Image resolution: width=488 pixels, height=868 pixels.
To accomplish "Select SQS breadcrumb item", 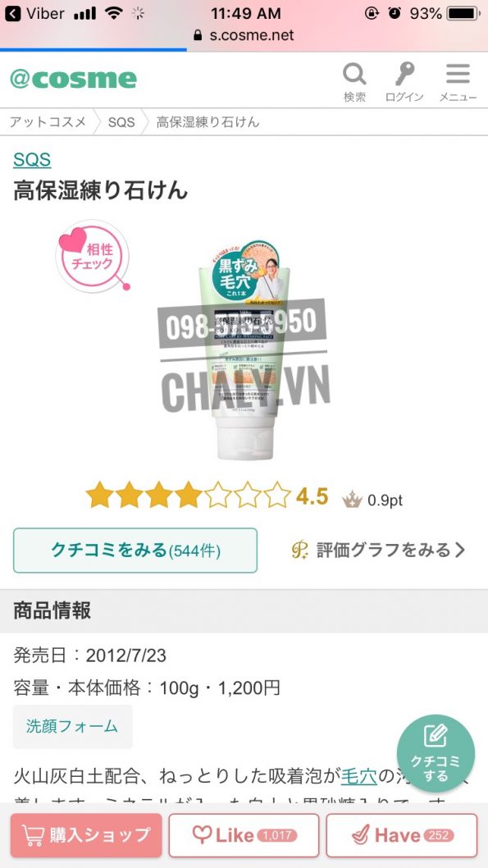I will (121, 121).
